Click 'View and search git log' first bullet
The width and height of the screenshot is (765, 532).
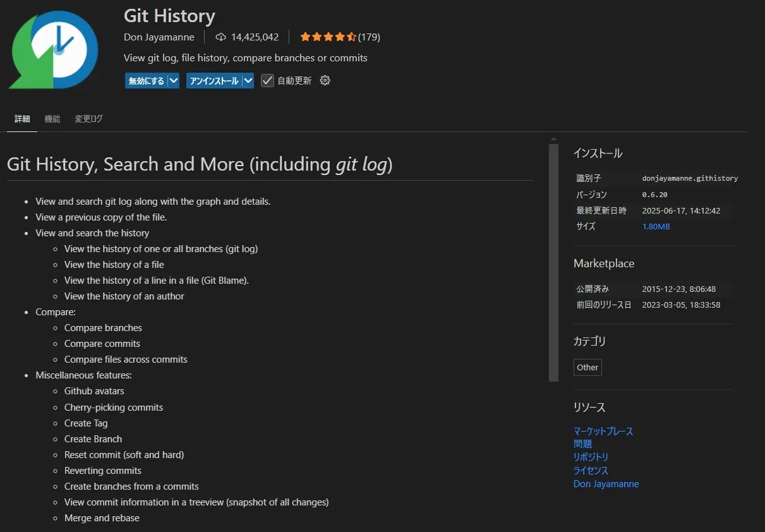(x=153, y=202)
